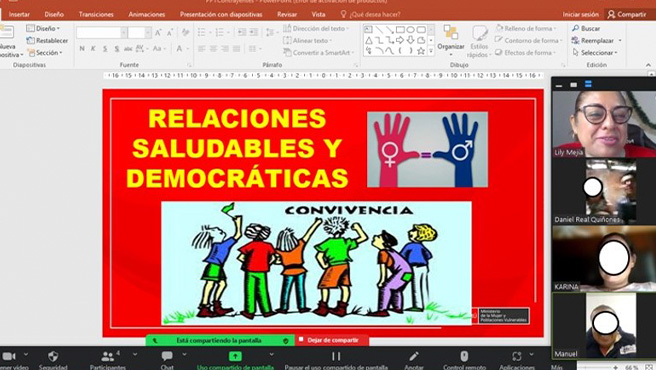Toggle the Zoom camera video icon
Viewport: 656px width, 370px height.
pyautogui.click(x=9, y=357)
